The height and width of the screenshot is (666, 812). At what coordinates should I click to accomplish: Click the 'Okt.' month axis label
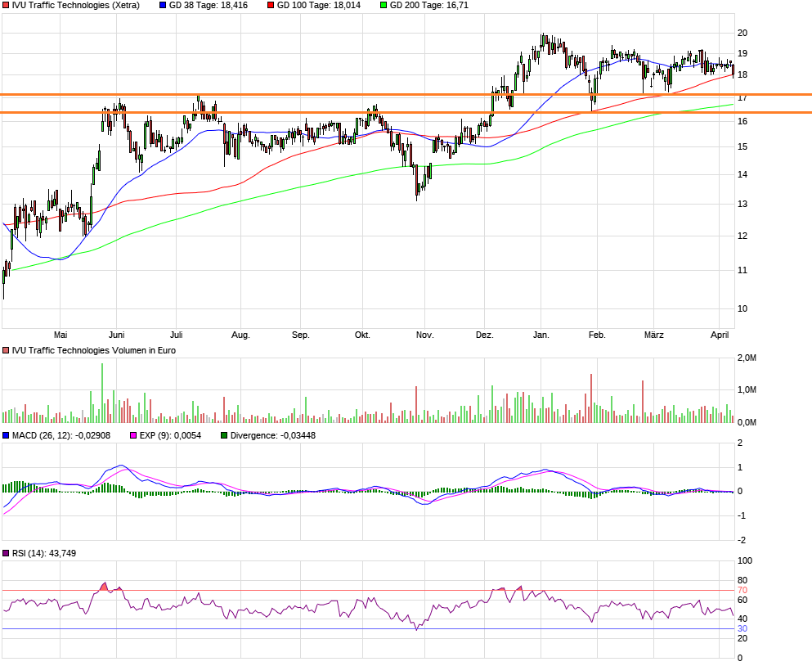pos(362,335)
